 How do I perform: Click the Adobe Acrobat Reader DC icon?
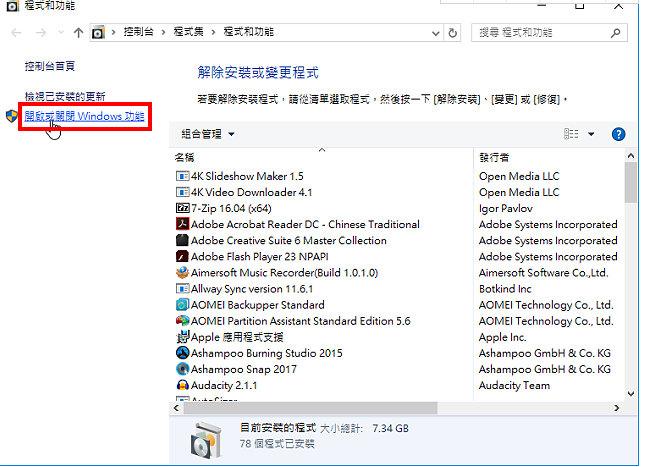coord(182,224)
